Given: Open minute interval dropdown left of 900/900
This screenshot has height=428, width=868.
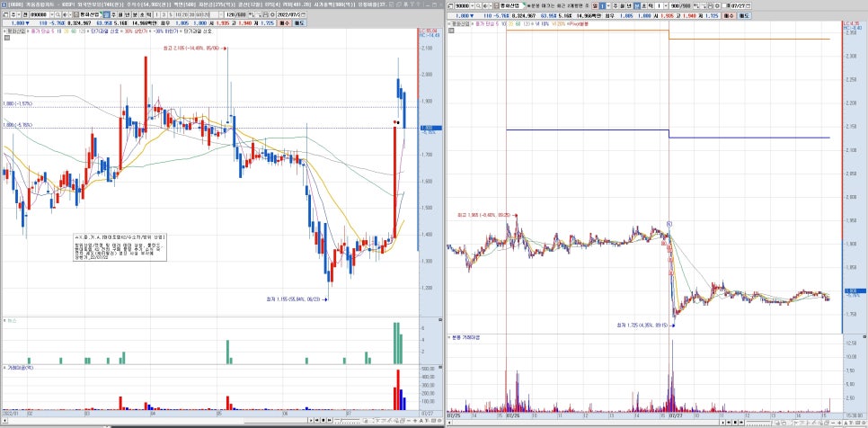Looking at the screenshot, I should pos(666,5).
